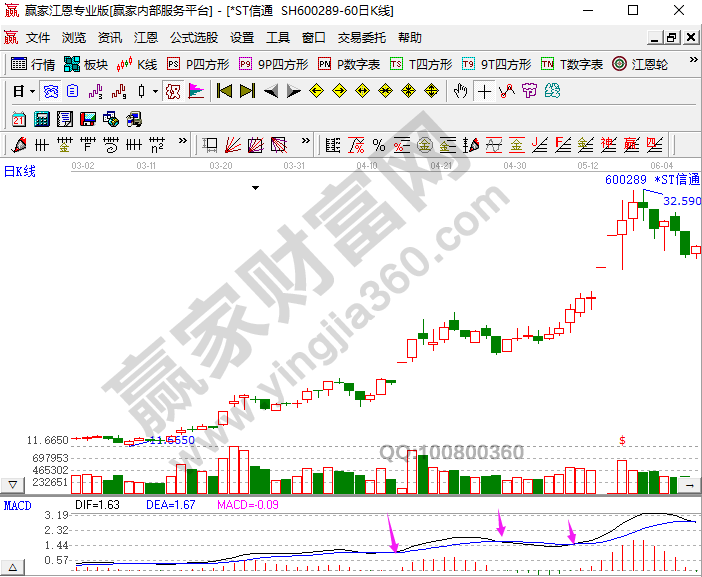Switch to the K线 chart view

138,64
